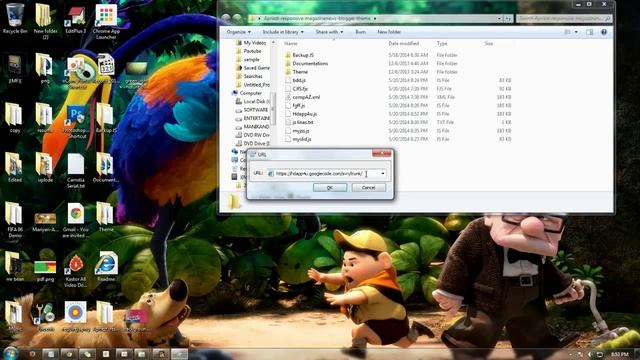Sort by the Size column header
This screenshot has width=640, height=360.
489,43
